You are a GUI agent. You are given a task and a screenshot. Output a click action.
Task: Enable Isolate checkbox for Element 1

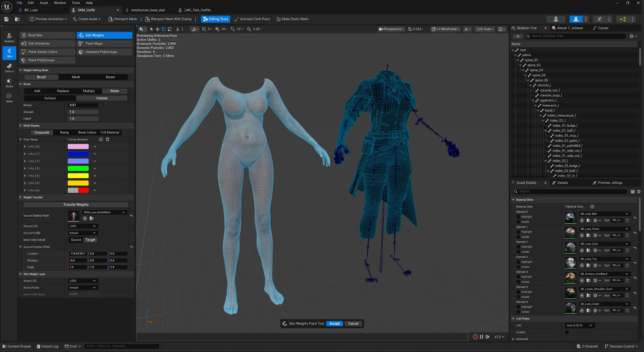518,237
